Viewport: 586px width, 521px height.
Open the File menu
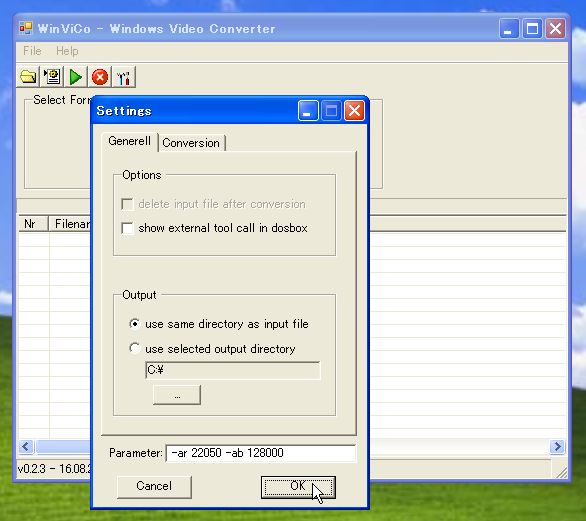(x=32, y=51)
